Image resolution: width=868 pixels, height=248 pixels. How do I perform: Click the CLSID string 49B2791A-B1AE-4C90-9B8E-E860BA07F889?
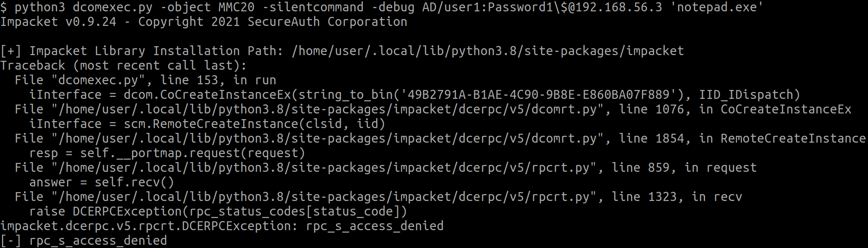(x=538, y=94)
